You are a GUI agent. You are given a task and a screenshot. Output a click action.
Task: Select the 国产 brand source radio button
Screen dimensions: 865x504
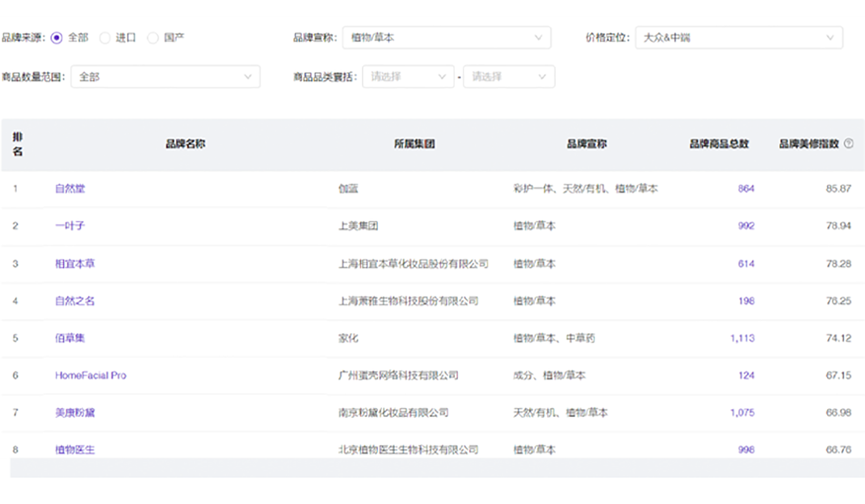(x=153, y=38)
